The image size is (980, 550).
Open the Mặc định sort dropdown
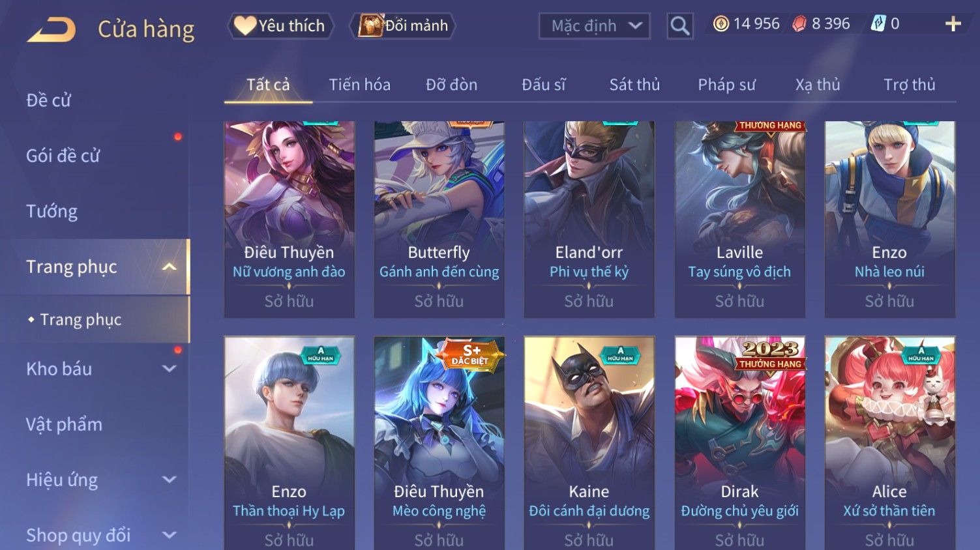point(594,26)
